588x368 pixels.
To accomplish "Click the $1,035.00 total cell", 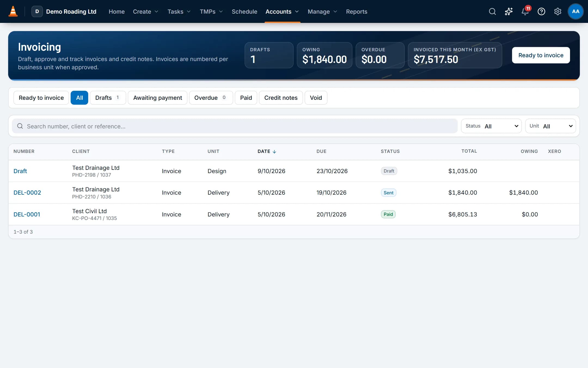I will tap(463, 171).
